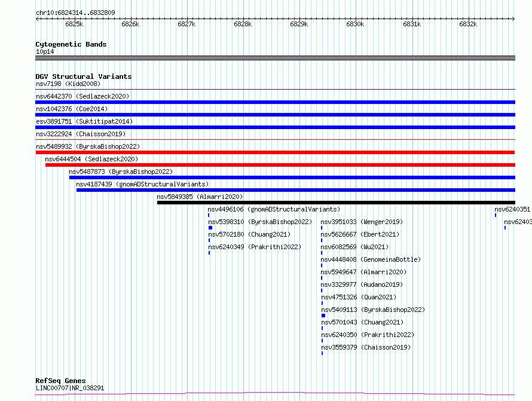Click the DGV Structural Variants track title
The image size is (532, 401).
coord(84,76)
